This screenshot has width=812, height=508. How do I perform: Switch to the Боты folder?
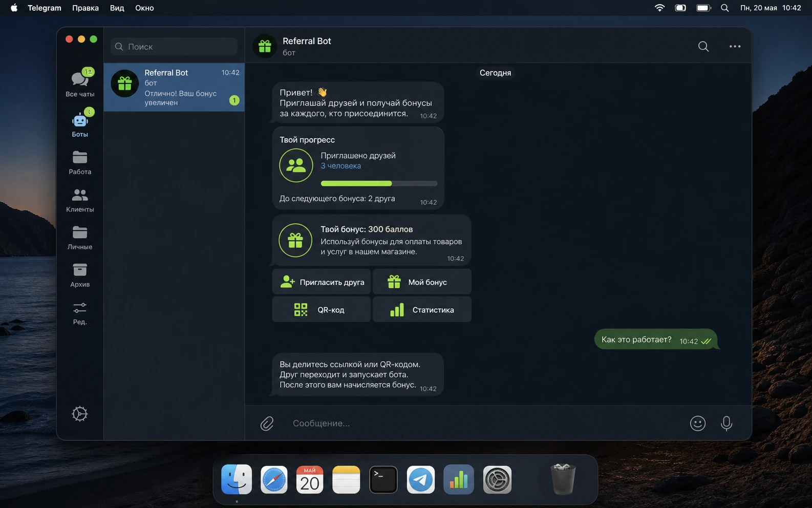pos(80,123)
